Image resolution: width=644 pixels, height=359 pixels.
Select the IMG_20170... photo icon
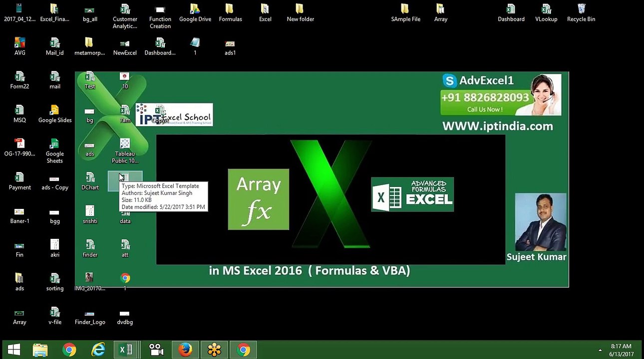[x=90, y=282]
